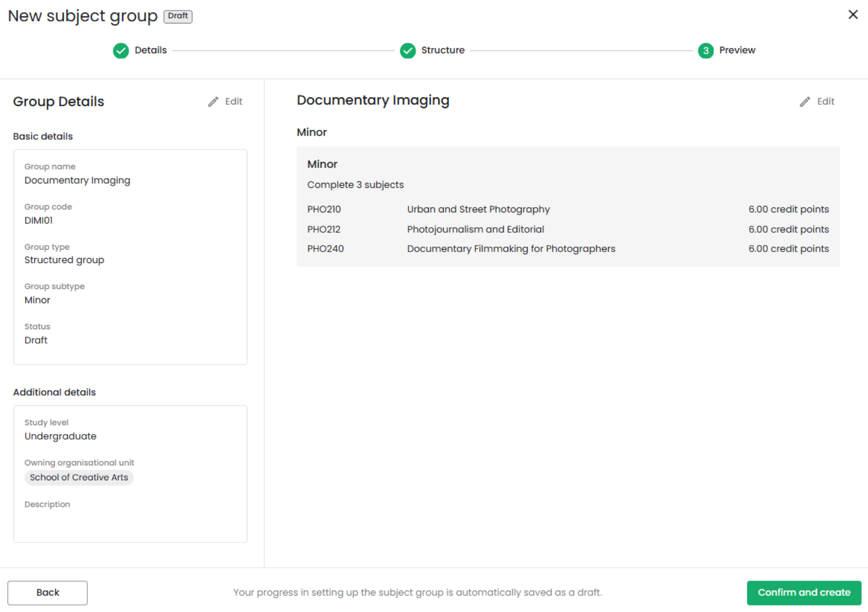
Task: Click Urban and Street Photography subject name
Action: (x=478, y=209)
